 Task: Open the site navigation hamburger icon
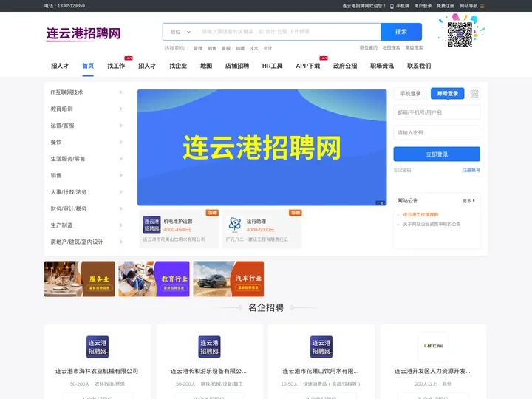coord(482,6)
